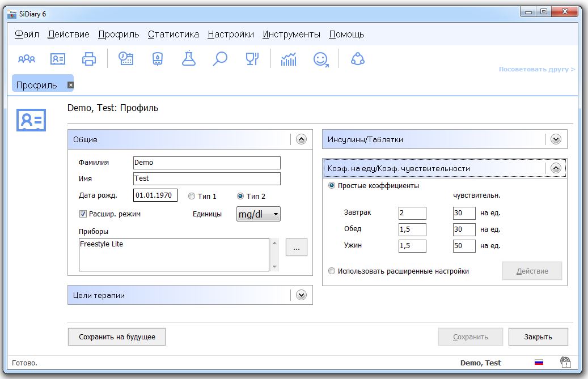Open the Инструменты menu

[291, 35]
